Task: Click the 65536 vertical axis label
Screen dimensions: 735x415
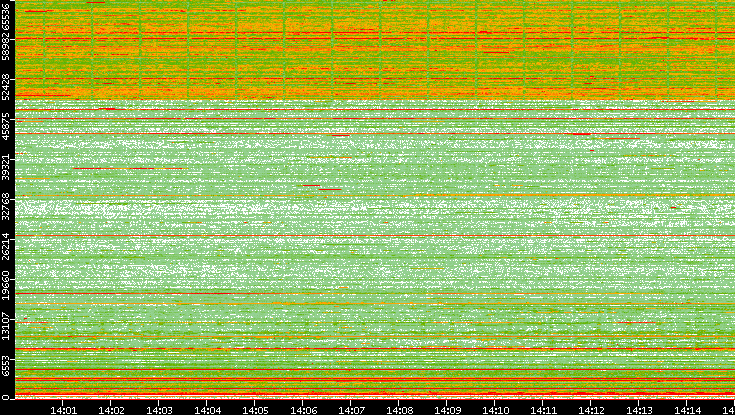Action: 6,15
